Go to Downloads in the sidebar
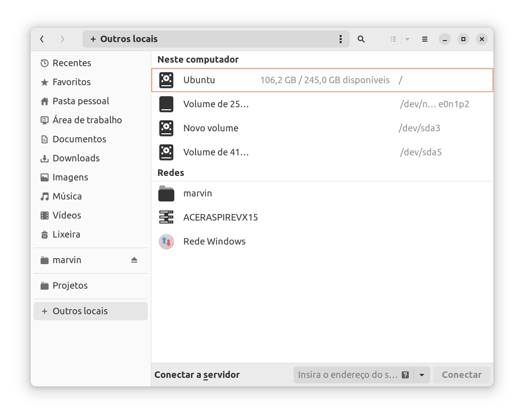The image size is (524, 420). point(76,158)
